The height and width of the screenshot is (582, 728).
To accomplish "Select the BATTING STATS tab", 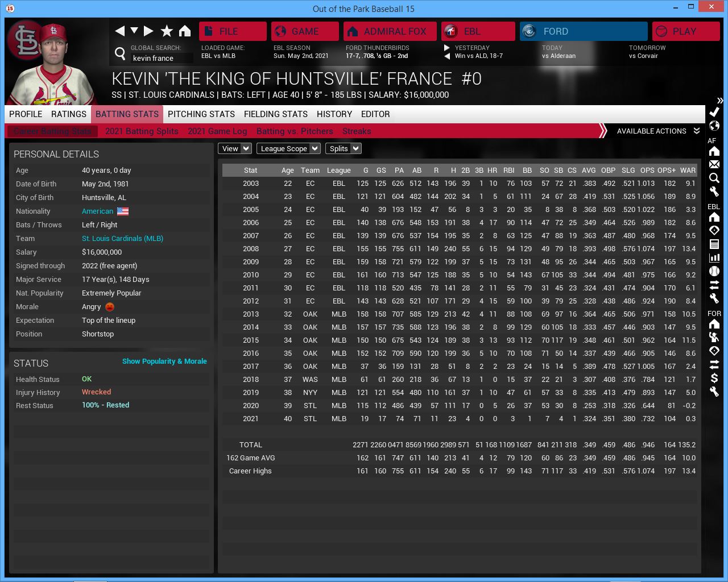I will pos(127,114).
